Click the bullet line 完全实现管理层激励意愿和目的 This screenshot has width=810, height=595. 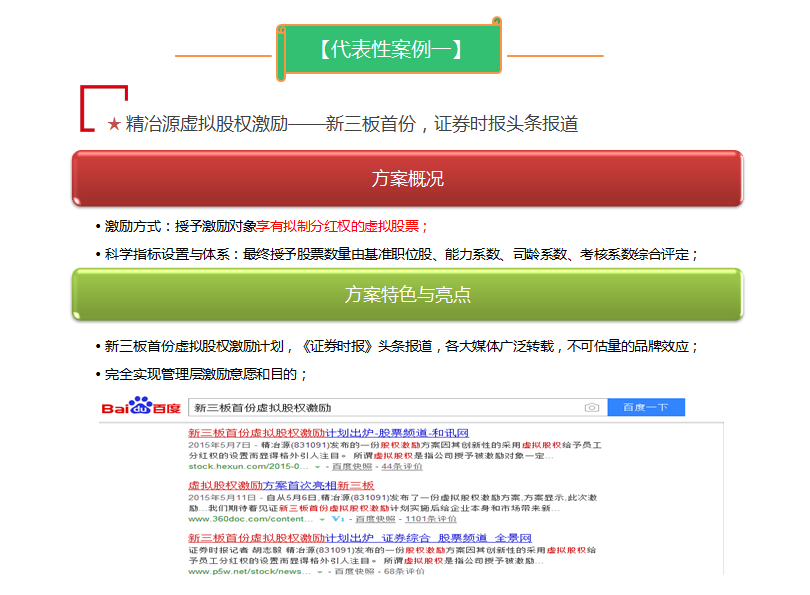(x=201, y=374)
